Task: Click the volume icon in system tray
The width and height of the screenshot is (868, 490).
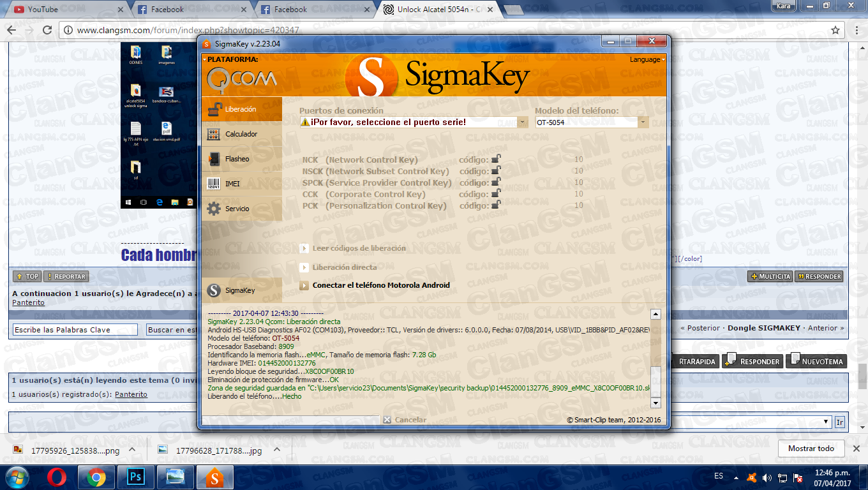Action: tap(767, 477)
